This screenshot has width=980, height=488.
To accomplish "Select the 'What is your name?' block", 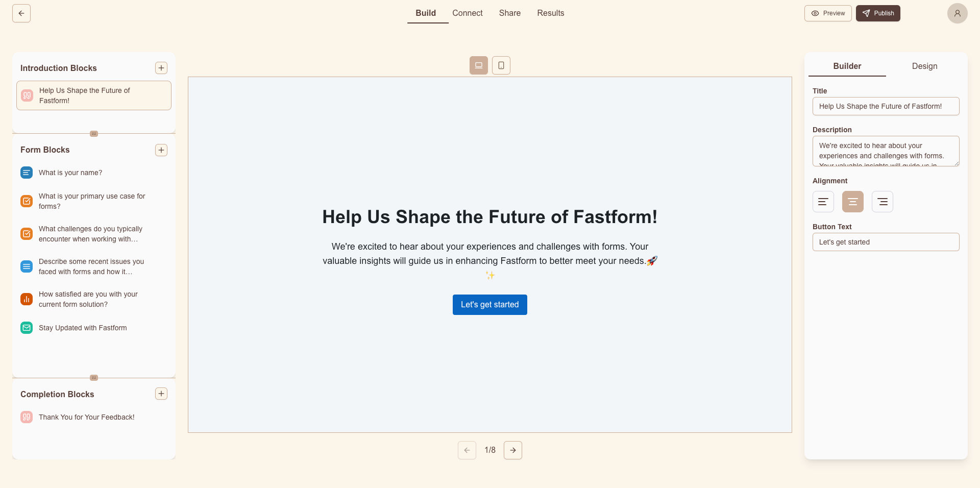I will [70, 173].
